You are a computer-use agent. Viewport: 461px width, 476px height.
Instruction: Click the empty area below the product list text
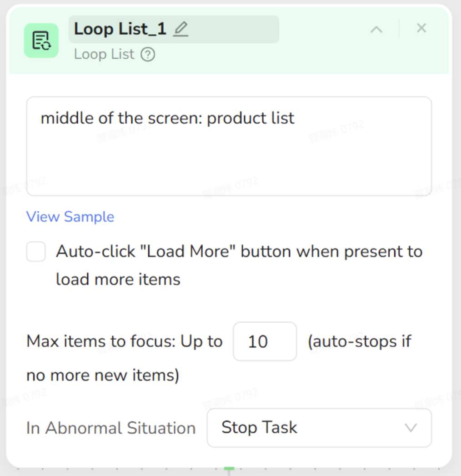(x=229, y=168)
